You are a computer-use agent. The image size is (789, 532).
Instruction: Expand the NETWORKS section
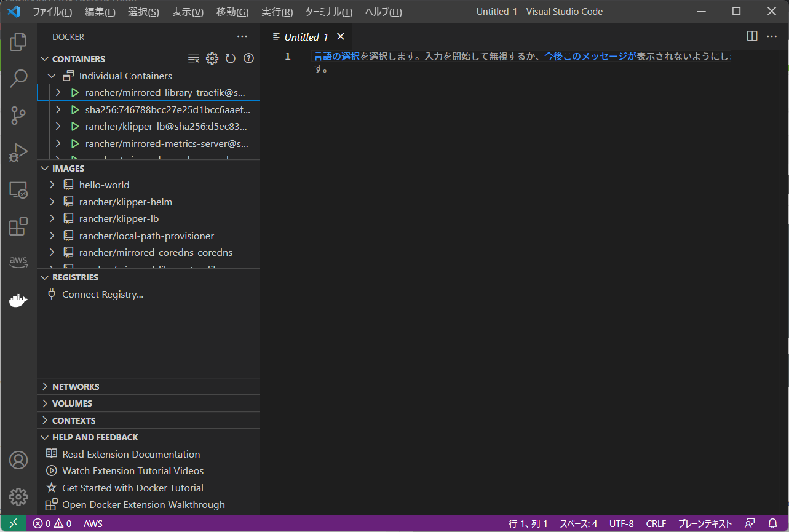pyautogui.click(x=76, y=387)
